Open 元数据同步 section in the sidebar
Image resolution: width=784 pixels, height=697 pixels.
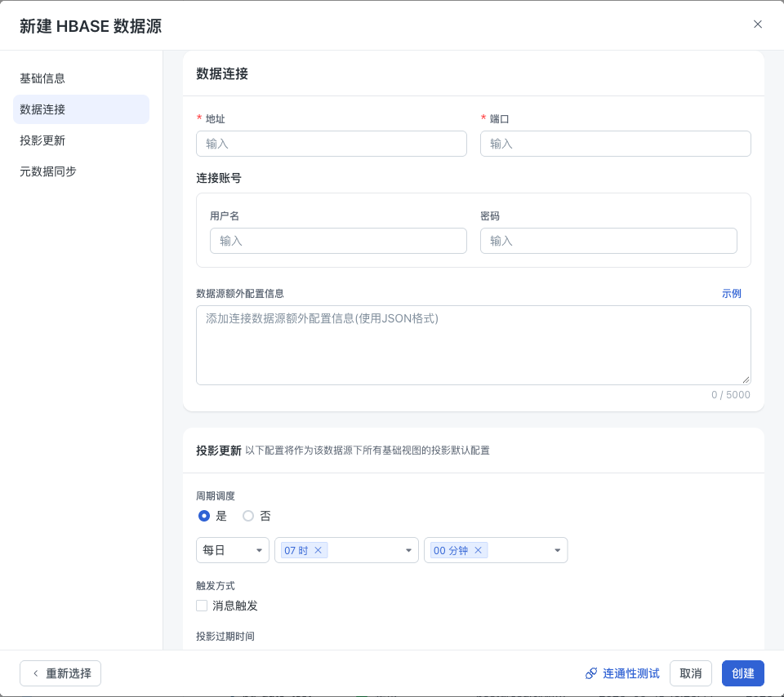48,171
